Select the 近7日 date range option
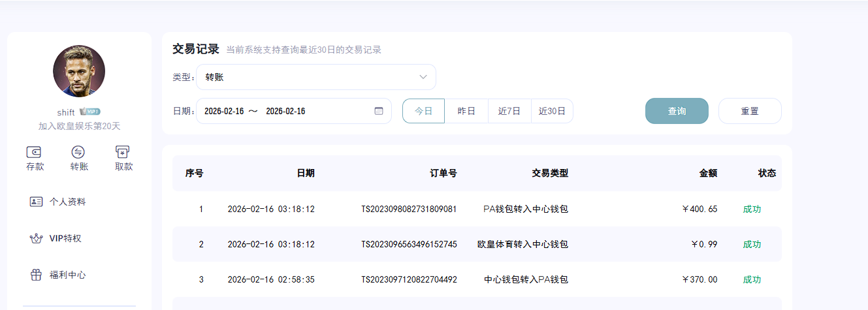Viewport: 868px width, 310px height. pos(509,111)
